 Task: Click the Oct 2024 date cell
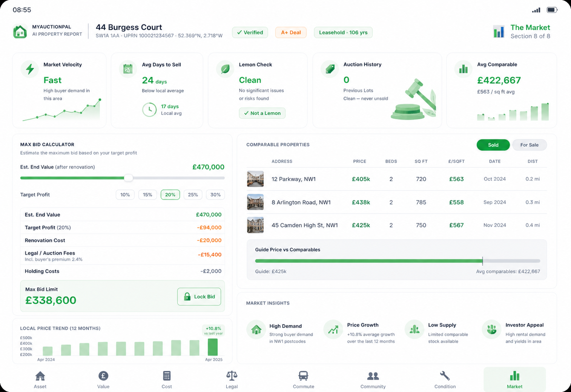495,179
